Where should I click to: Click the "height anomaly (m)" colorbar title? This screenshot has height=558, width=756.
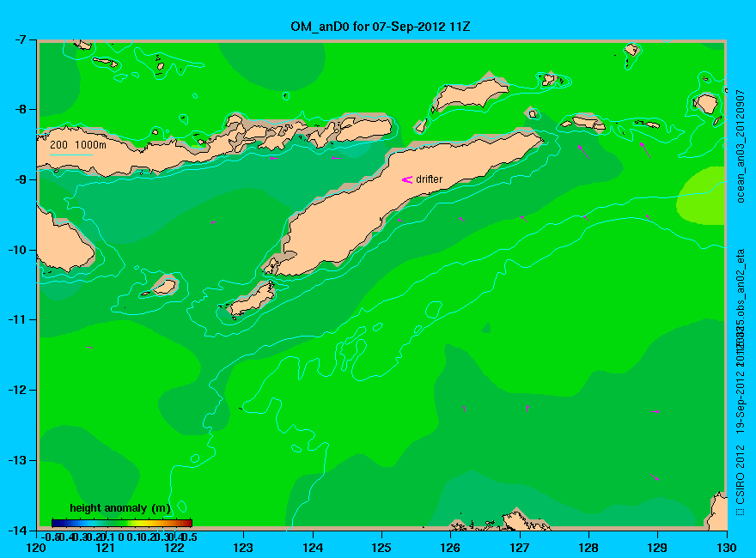120,508
